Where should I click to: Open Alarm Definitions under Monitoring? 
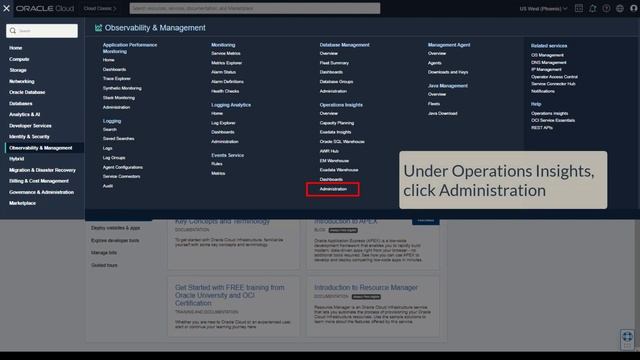(227, 82)
